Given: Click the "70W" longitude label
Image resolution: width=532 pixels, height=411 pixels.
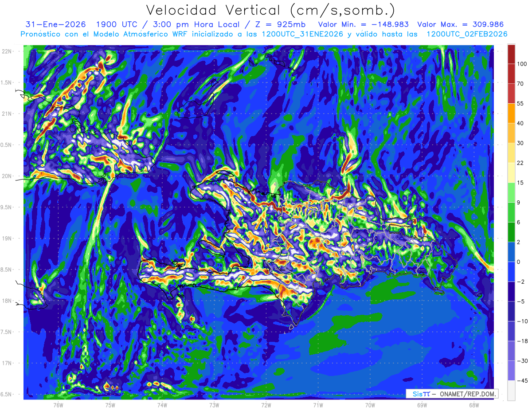Looking at the screenshot, I should click(370, 405).
